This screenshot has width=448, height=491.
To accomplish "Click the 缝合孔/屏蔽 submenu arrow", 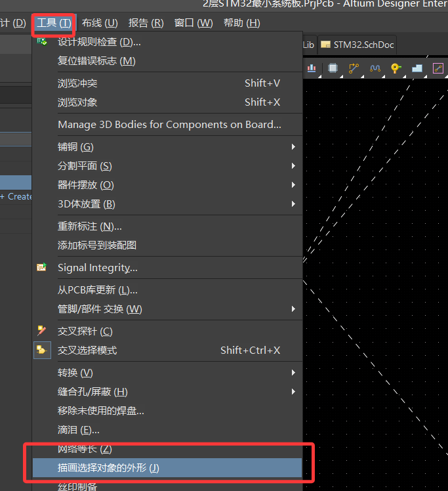I will pyautogui.click(x=293, y=392).
